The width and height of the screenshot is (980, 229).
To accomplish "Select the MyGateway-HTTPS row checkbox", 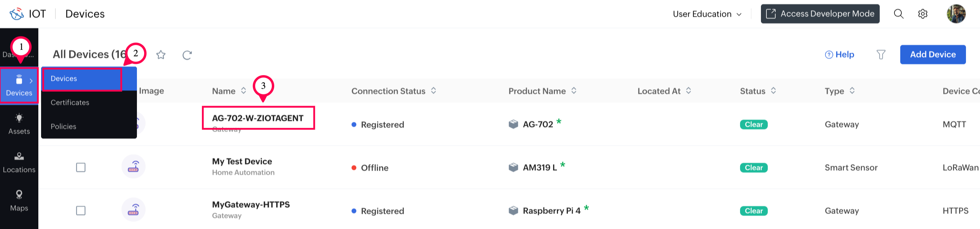I will coord(81,210).
